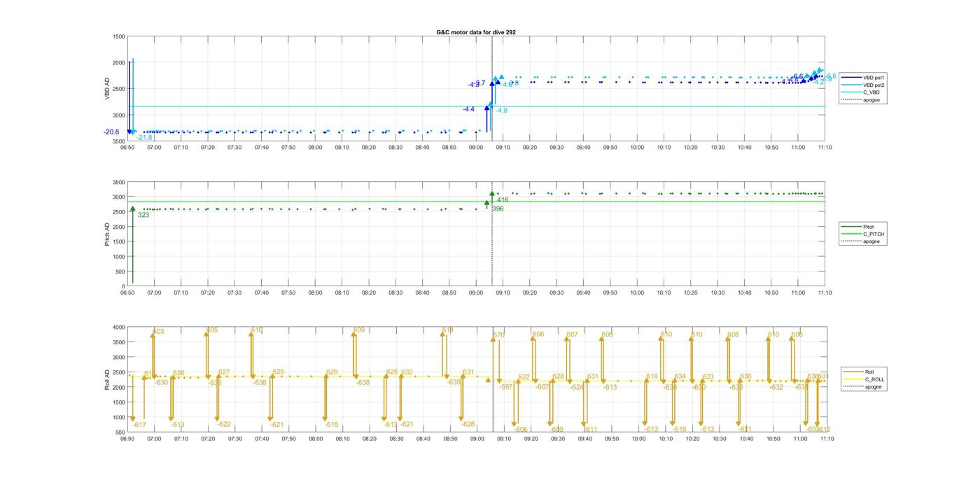Click the '-617' roll move label
This screenshot has width=980, height=485.
(139, 426)
